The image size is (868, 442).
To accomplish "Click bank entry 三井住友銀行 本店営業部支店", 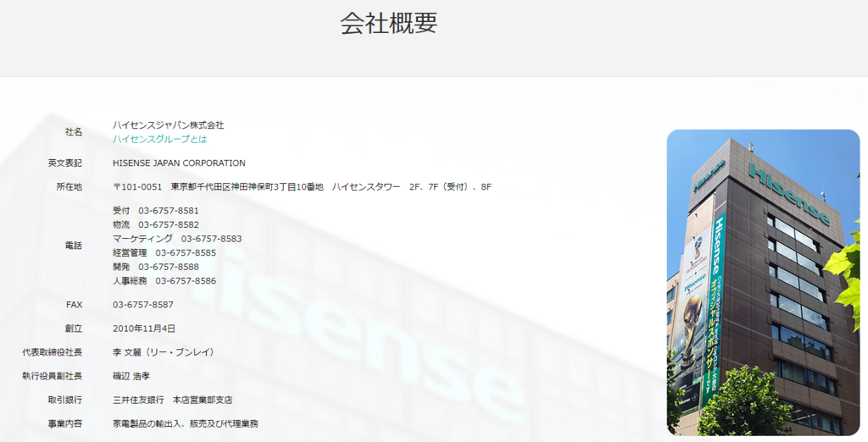I will tap(172, 400).
